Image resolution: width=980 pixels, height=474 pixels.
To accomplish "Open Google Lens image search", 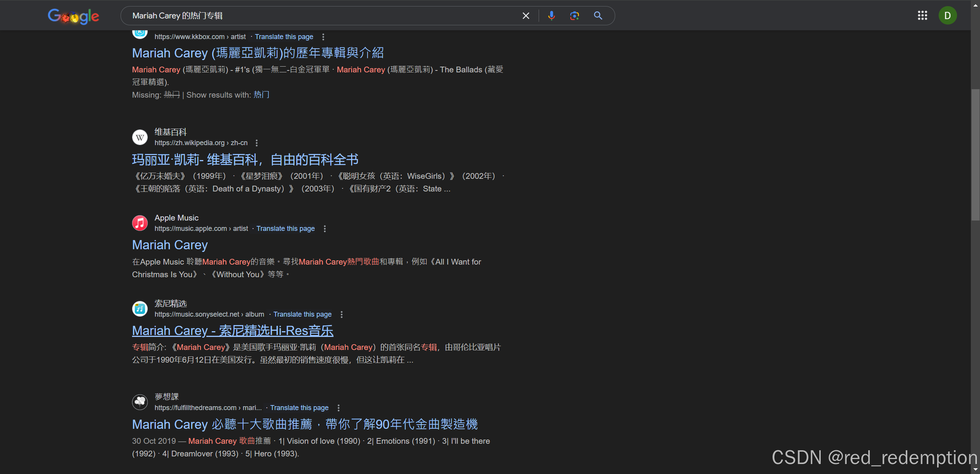I will (574, 16).
